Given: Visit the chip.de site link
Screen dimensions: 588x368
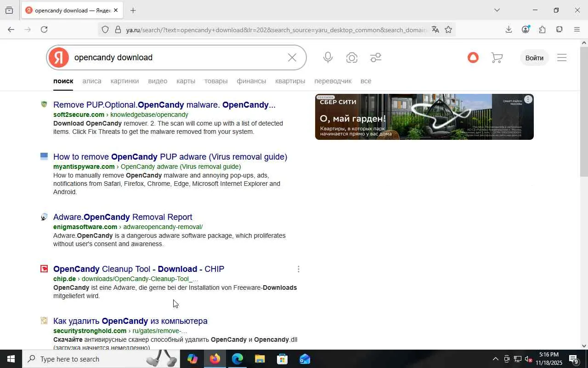Looking at the screenshot, I should (64, 279).
